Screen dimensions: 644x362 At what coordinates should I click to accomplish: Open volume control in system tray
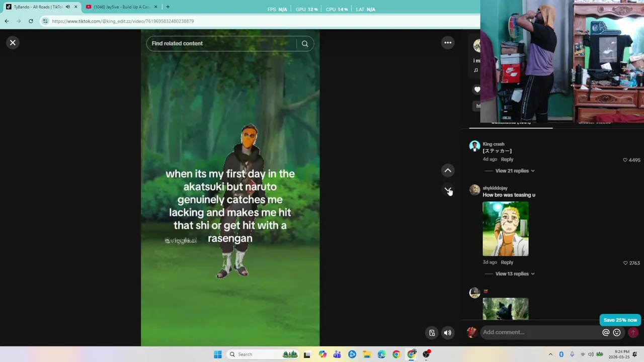(x=591, y=354)
